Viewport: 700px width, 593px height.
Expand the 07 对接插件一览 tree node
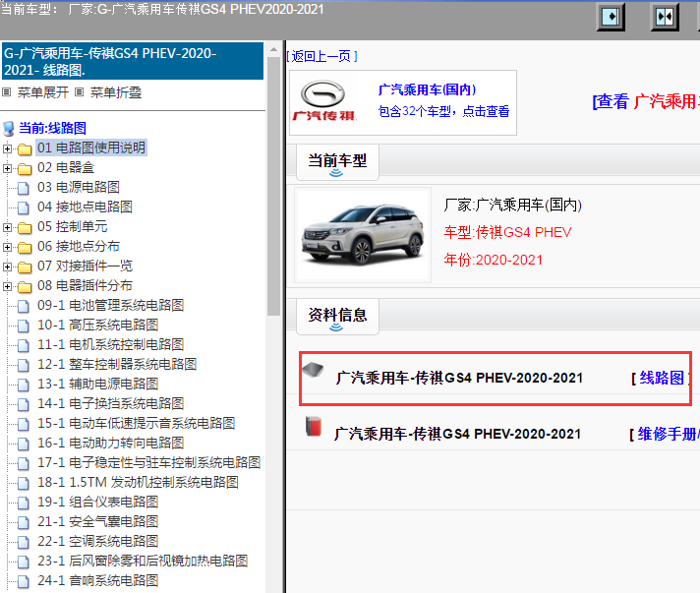tap(7, 267)
